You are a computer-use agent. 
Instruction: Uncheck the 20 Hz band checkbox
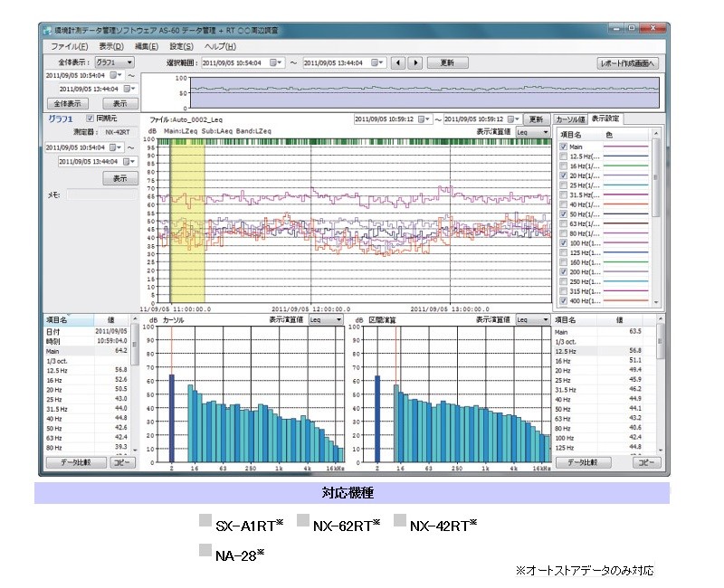pyautogui.click(x=563, y=175)
